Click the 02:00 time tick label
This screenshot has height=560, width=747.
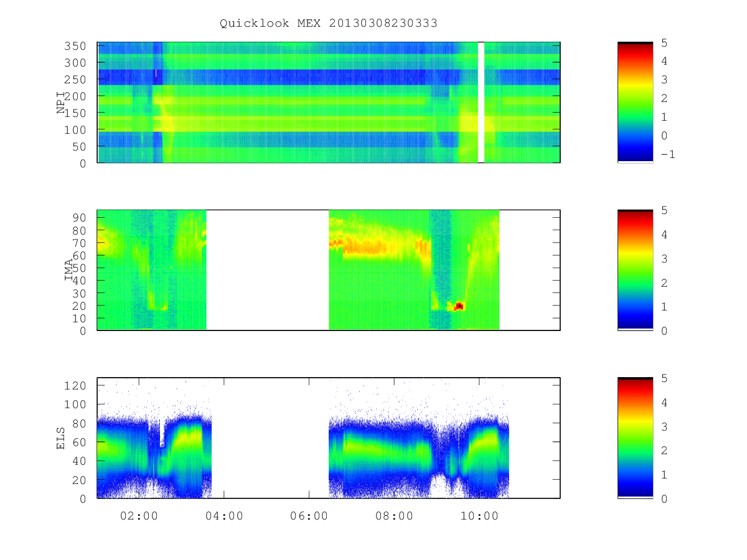(139, 516)
